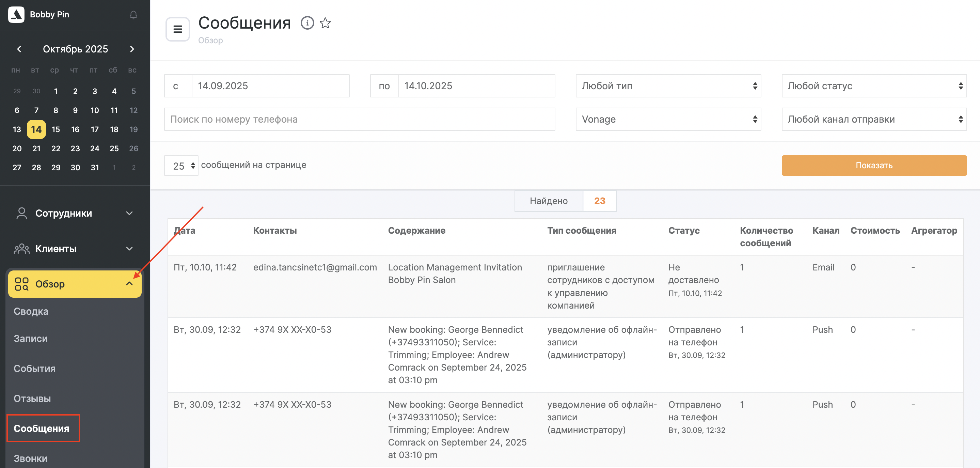Open Любой канал отправки dropdown
Screen dimensions: 980x468
(x=874, y=120)
